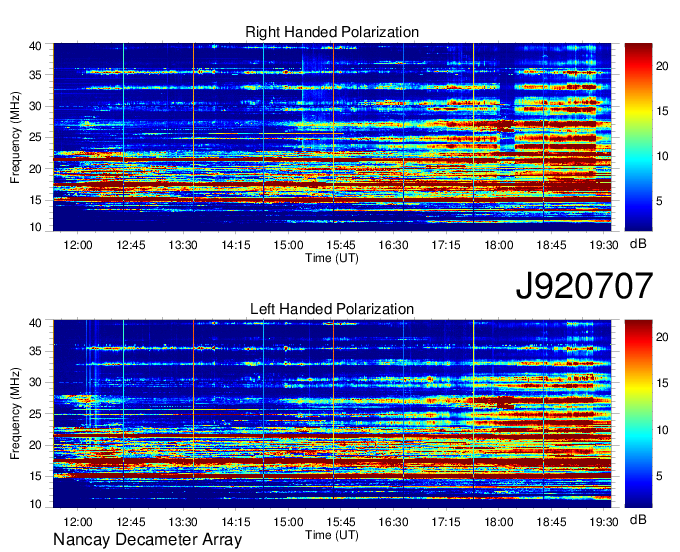The height and width of the screenshot is (552, 680).
Task: Click the 19:30 tick label on bottom plot
Action: click(604, 522)
